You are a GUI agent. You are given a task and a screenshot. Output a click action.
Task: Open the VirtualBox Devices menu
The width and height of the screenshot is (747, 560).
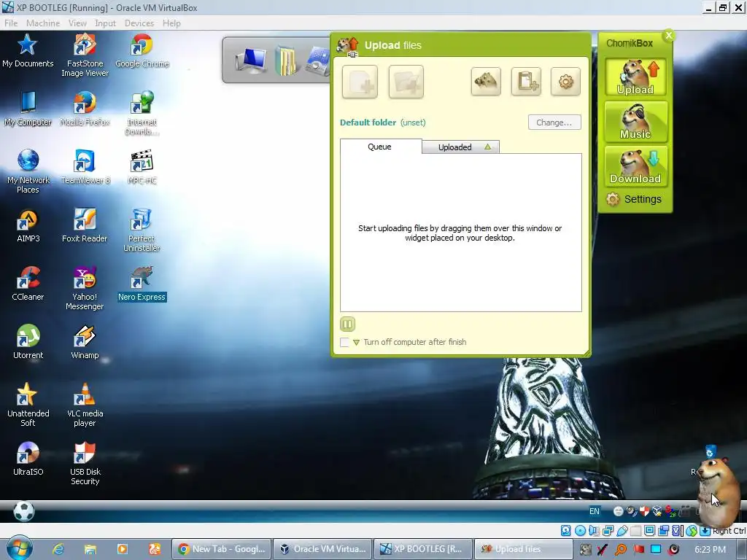139,23
